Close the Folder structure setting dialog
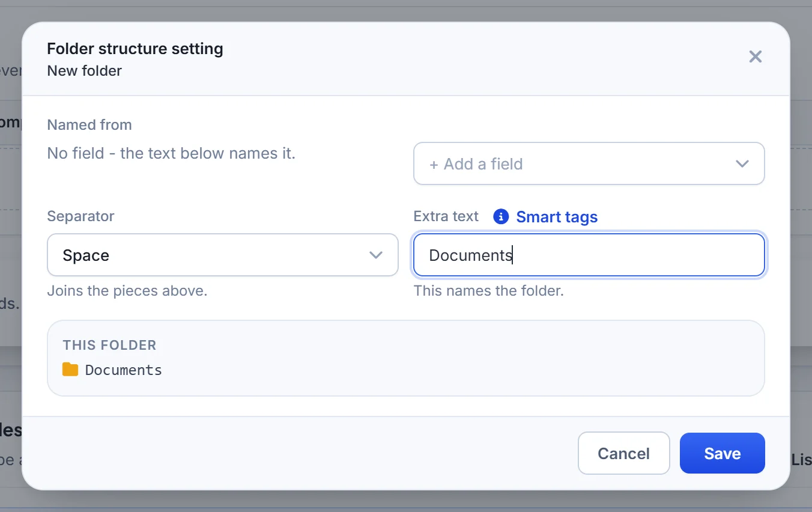Image resolution: width=812 pixels, height=512 pixels. click(755, 57)
